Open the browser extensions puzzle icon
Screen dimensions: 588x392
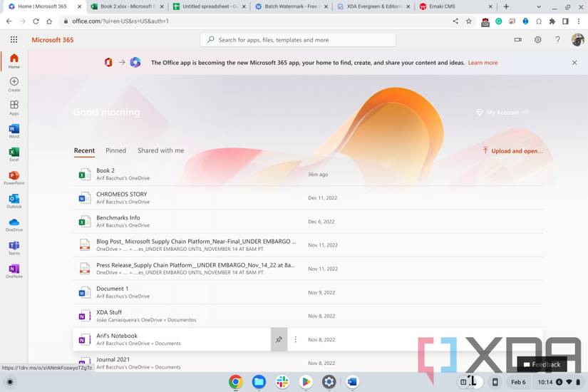[x=552, y=21]
